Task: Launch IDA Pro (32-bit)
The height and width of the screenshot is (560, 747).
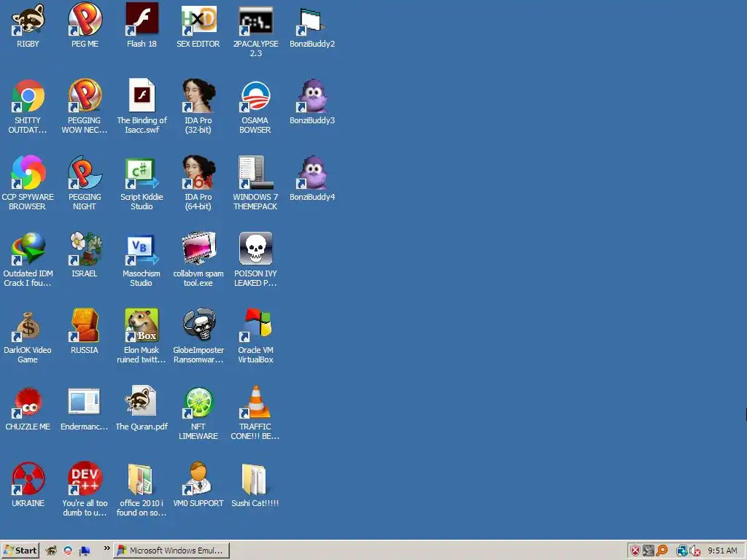Action: tap(198, 96)
